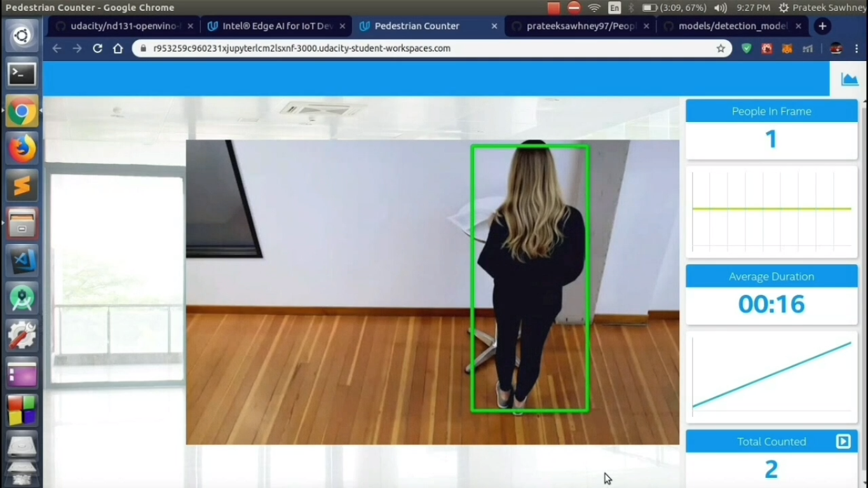Click the People In Frame header
Screen dimensions: 868x488
pyautogui.click(x=771, y=111)
